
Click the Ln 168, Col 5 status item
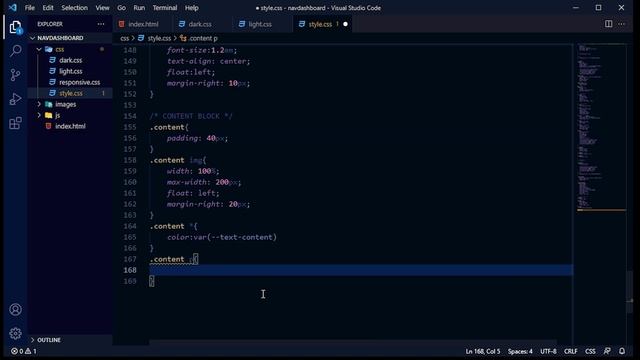[x=482, y=351]
